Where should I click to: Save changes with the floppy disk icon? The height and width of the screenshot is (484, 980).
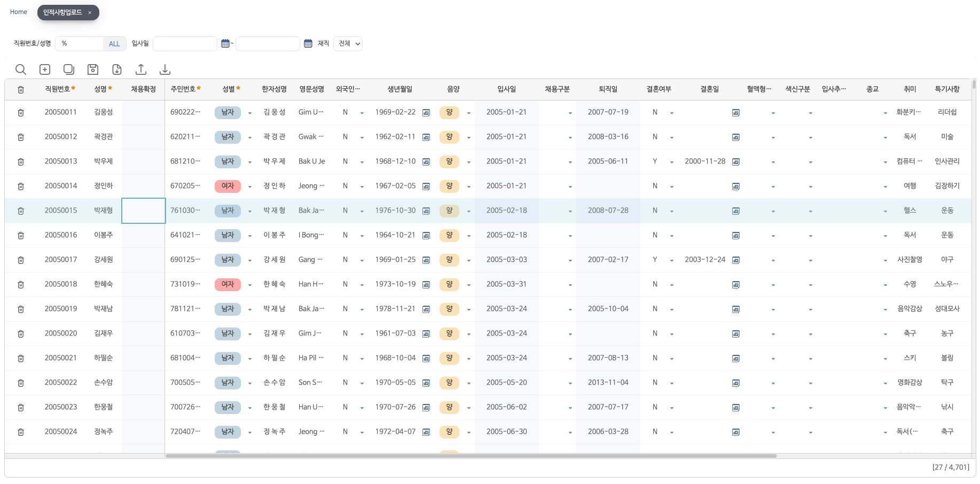[93, 69]
